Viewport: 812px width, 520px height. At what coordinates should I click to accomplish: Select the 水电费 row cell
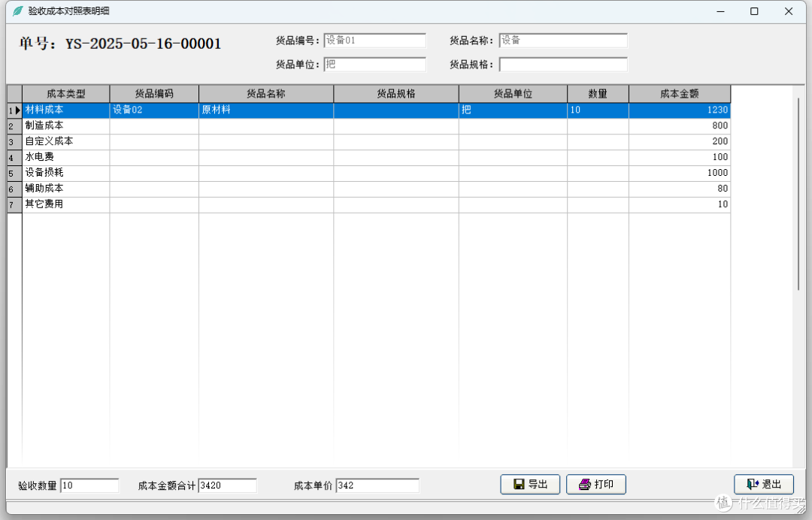(65, 157)
